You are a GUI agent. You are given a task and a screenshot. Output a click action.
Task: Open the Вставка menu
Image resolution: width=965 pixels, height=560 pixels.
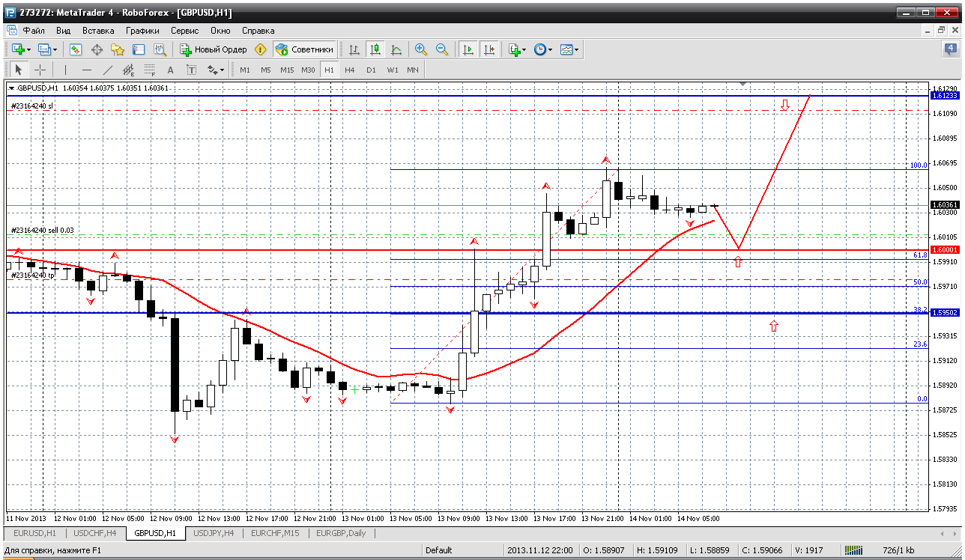coord(98,31)
